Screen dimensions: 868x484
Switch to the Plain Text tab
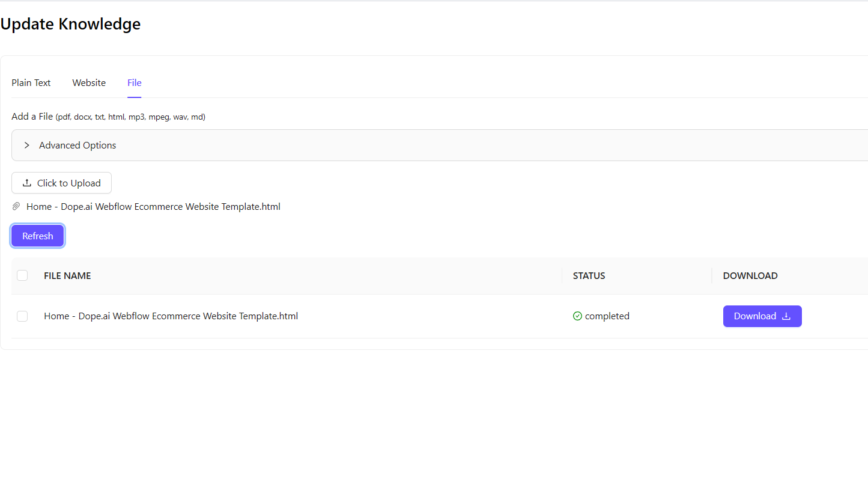[x=31, y=83]
